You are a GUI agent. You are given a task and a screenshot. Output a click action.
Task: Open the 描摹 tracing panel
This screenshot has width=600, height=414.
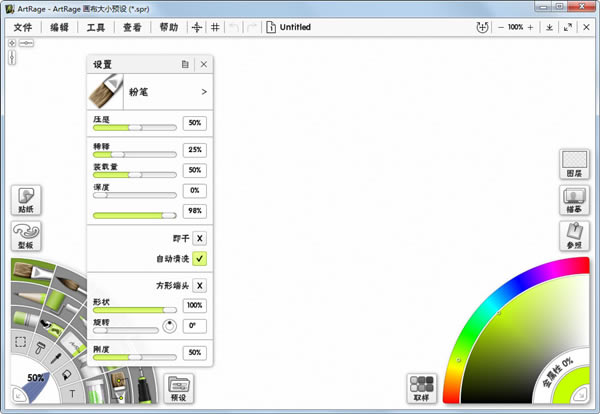574,200
